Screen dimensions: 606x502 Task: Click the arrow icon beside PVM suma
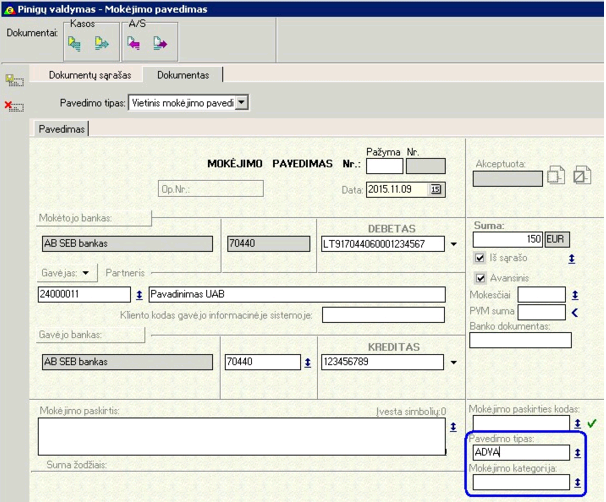click(575, 313)
